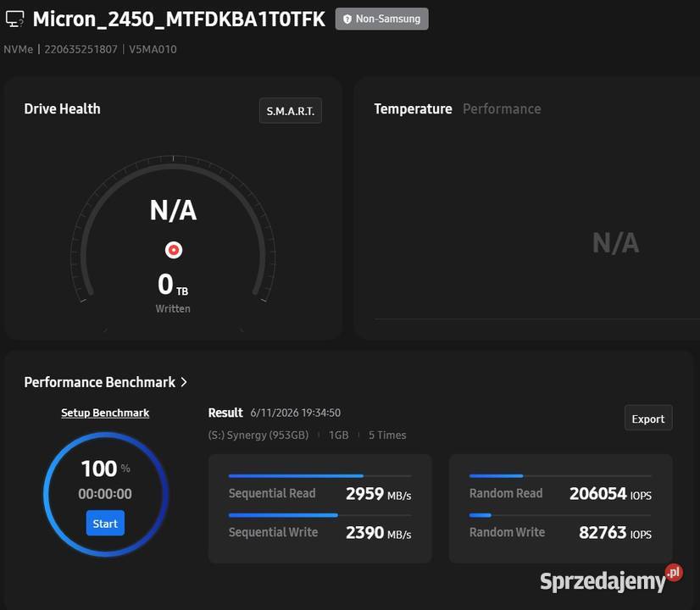700x610 pixels.
Task: Click the N/A text in Temperature panel
Action: click(615, 243)
